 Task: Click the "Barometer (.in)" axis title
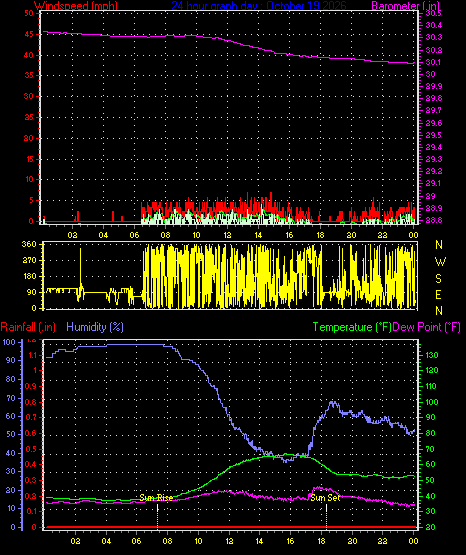(x=406, y=6)
